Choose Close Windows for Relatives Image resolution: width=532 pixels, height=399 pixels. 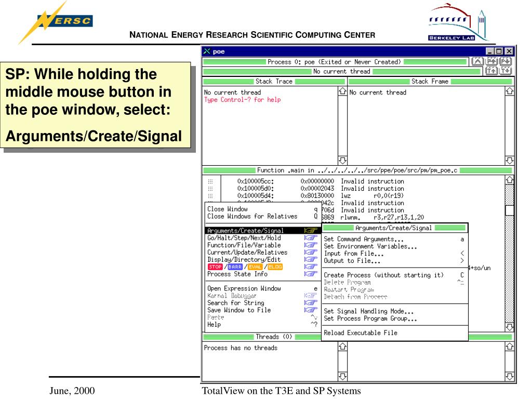pyautogui.click(x=262, y=216)
